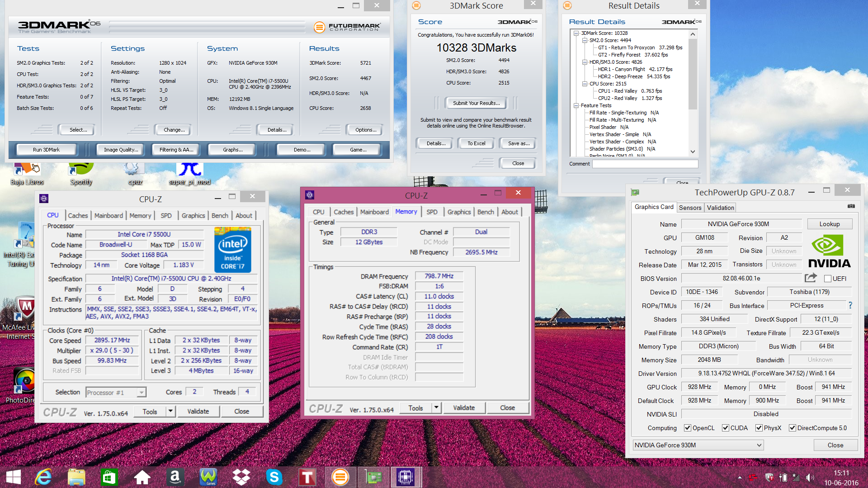Open the Windows Store taskbar icon
Image resolution: width=868 pixels, height=488 pixels.
(109, 477)
